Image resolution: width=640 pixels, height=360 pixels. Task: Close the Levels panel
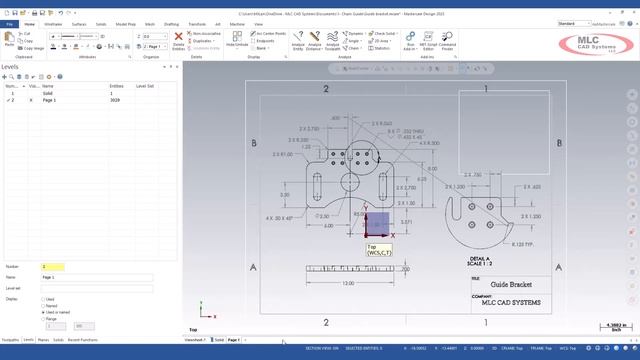(177, 67)
